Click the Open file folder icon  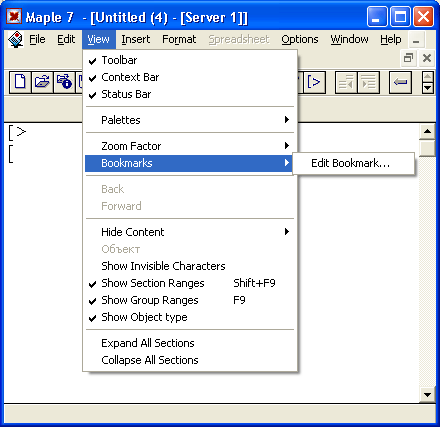point(42,82)
